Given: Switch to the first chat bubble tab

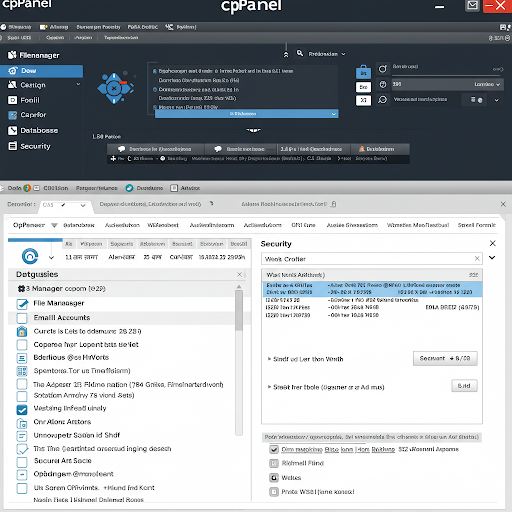Looking at the screenshot, I should pyautogui.click(x=155, y=149).
